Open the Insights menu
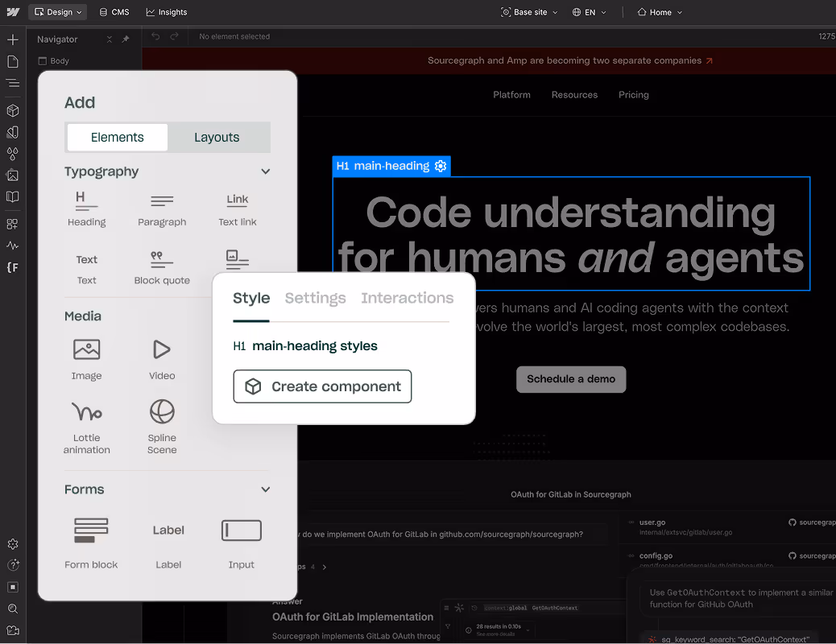The width and height of the screenshot is (836, 644). (167, 12)
